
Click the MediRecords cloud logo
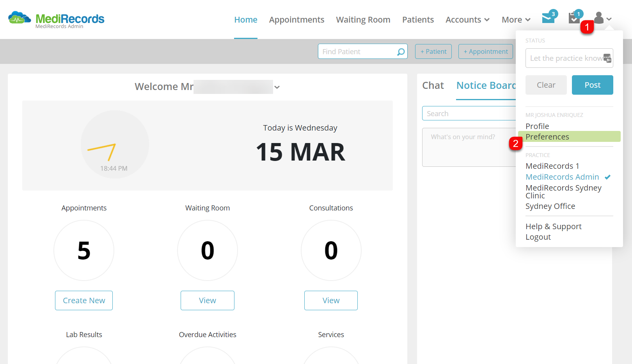point(20,18)
